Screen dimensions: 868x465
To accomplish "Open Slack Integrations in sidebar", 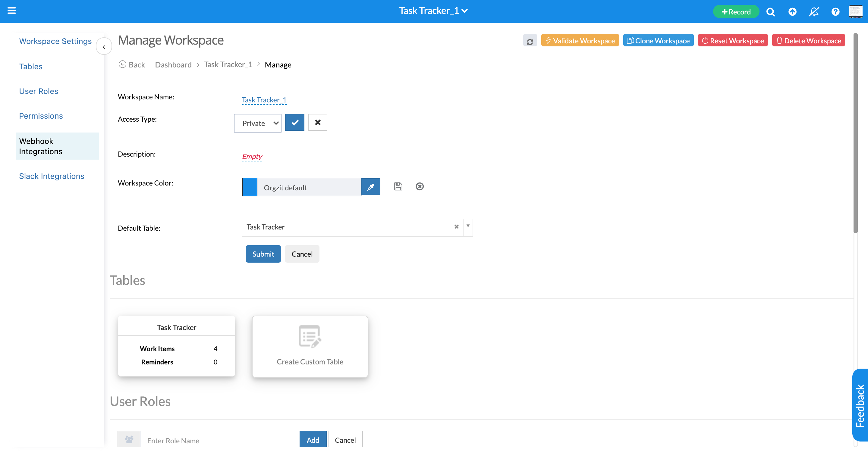I will click(52, 176).
